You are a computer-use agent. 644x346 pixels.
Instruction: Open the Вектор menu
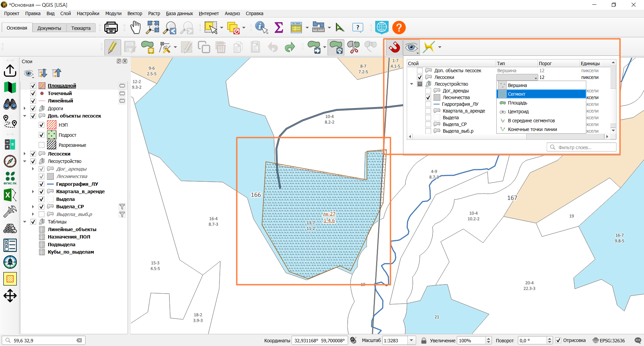[135, 13]
